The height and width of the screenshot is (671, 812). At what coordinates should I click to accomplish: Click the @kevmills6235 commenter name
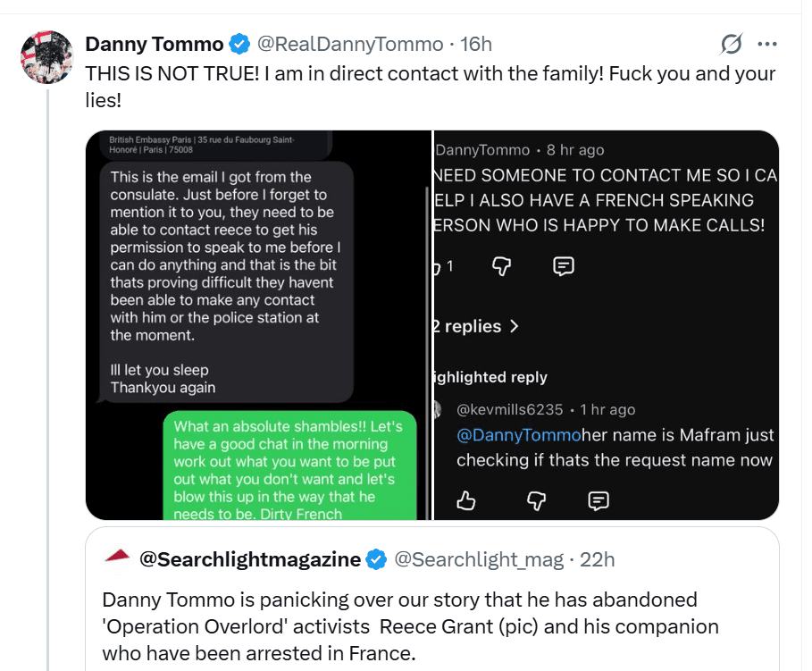[x=509, y=409]
